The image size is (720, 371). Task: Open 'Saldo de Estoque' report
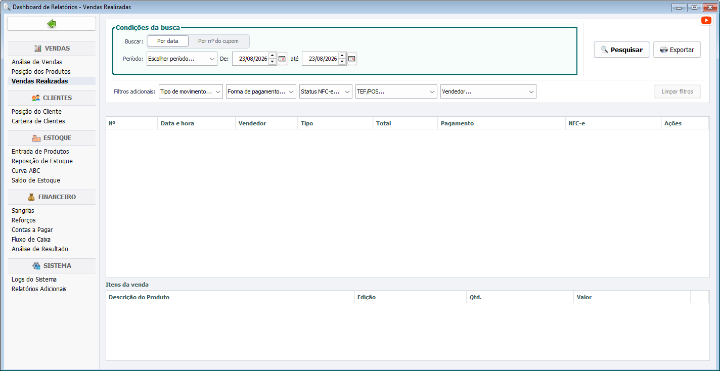(35, 180)
